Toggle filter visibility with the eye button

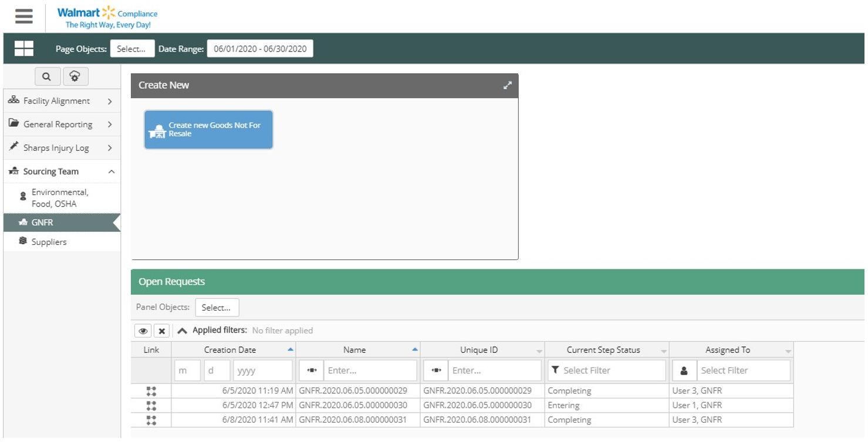143,331
